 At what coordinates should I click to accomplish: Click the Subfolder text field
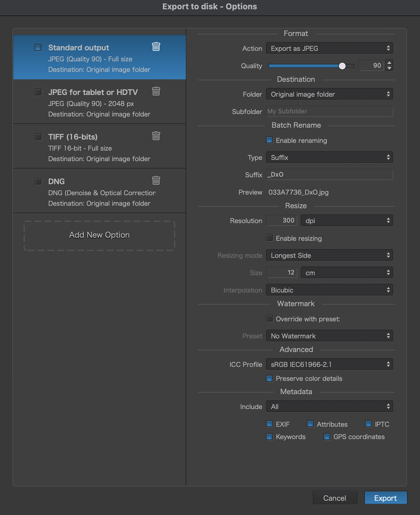click(329, 111)
